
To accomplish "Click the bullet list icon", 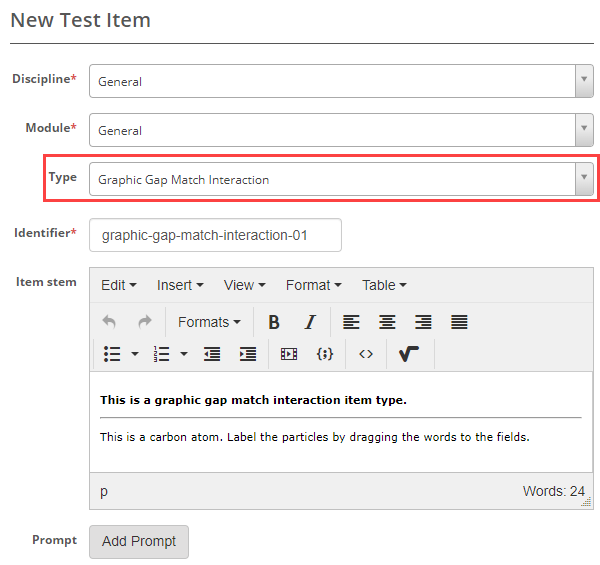I will click(112, 354).
